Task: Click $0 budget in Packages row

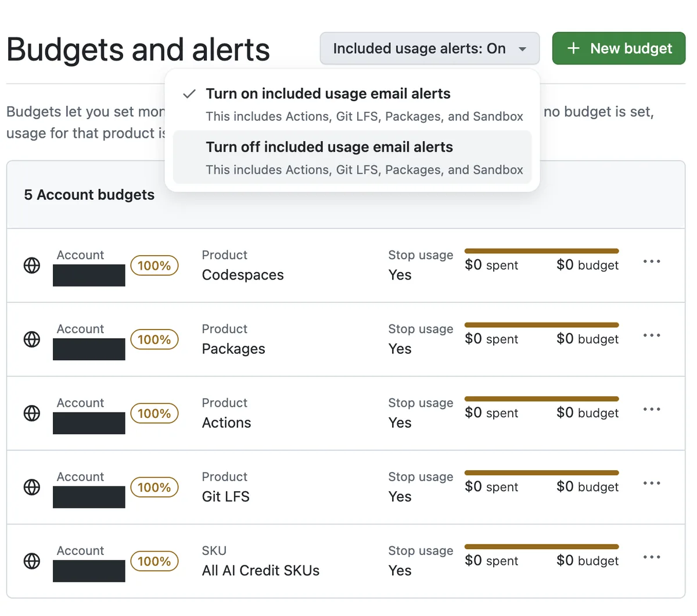Action: click(588, 339)
